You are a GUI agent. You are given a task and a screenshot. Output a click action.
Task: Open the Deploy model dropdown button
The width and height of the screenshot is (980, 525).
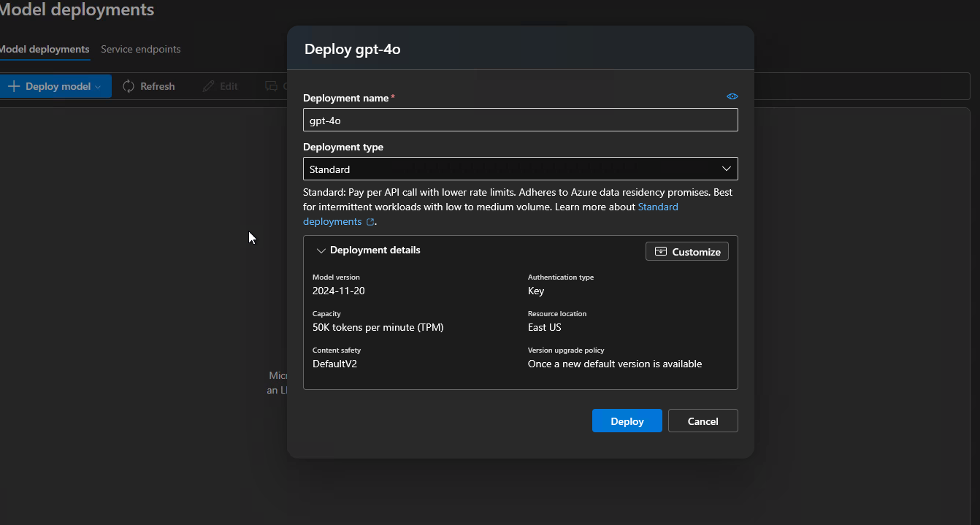55,86
